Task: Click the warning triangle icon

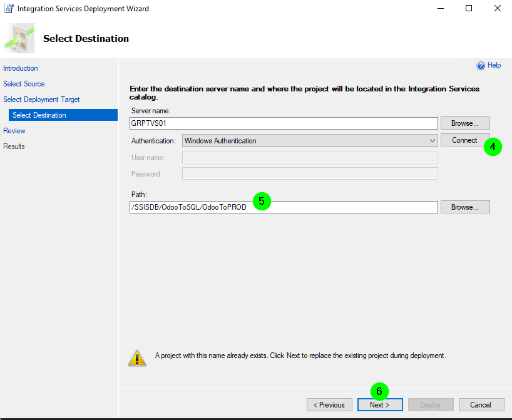Action: (x=137, y=358)
